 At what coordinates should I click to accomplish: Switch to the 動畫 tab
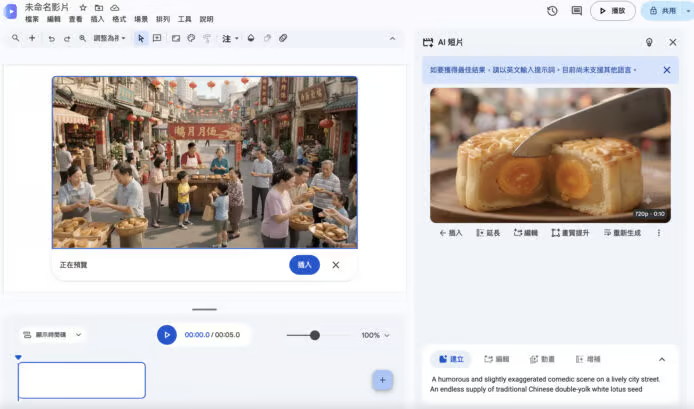542,359
